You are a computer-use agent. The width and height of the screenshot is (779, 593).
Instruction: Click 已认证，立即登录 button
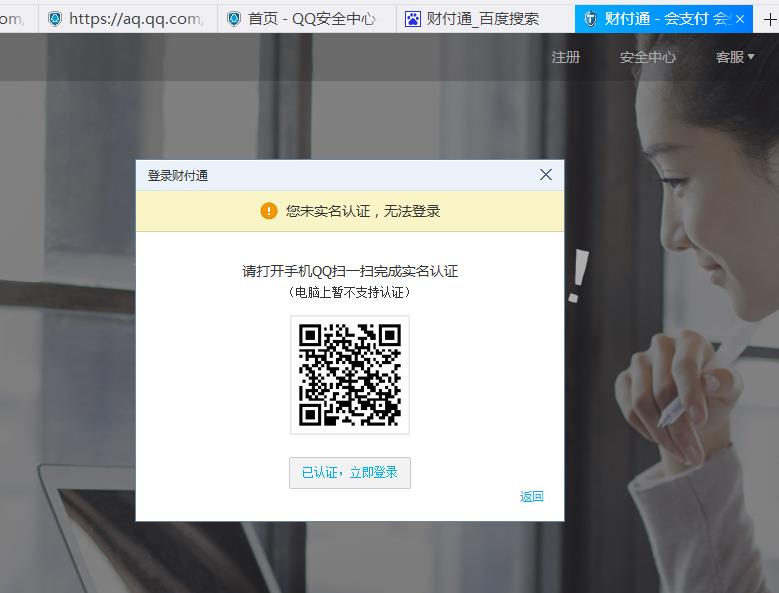(x=350, y=473)
